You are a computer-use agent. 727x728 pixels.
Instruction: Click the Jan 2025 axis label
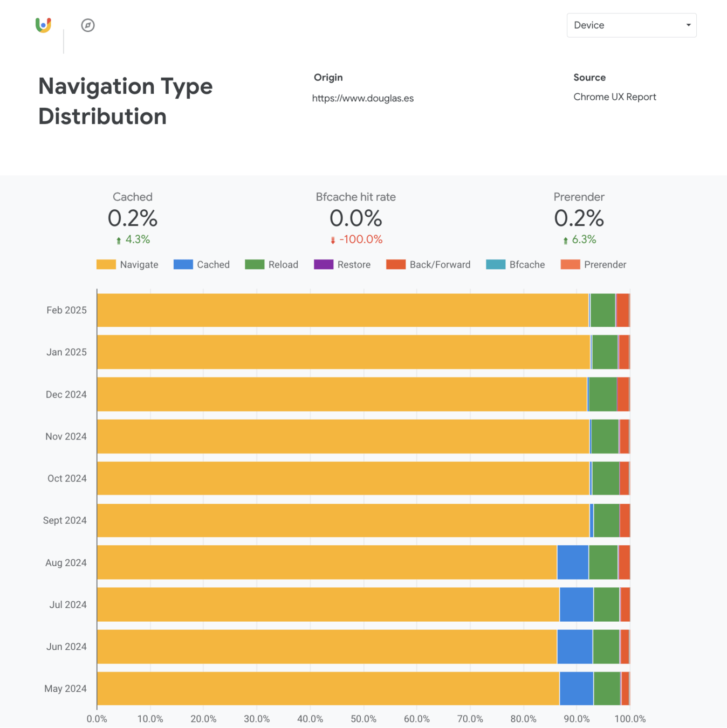[x=66, y=352]
